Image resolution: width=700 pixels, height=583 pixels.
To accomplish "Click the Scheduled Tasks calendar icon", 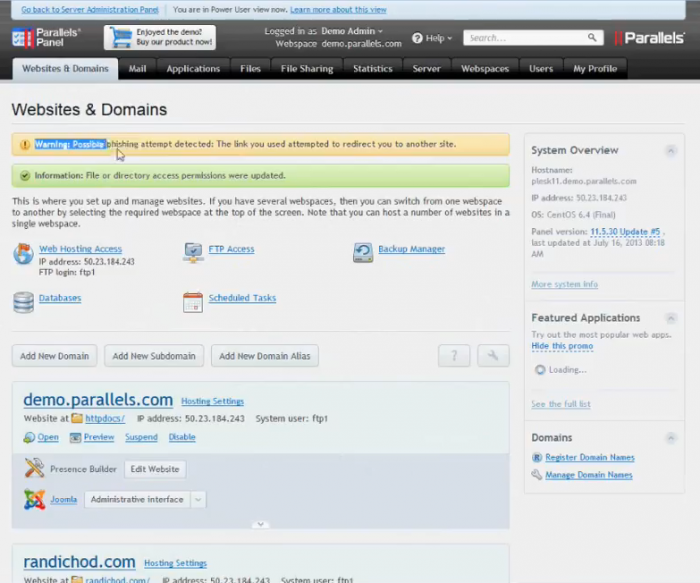I will click(193, 302).
